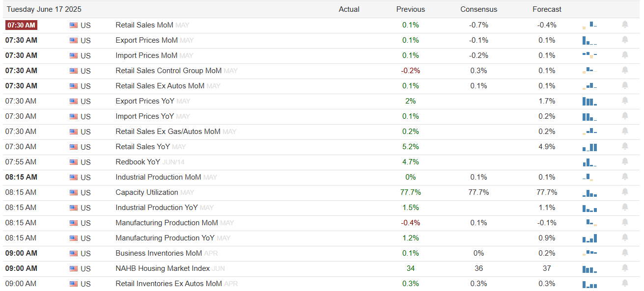This screenshot has width=644, height=291.
Task: Click the Forecast column header
Action: click(547, 9)
